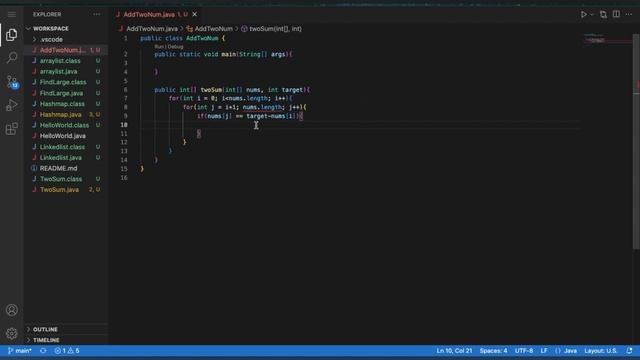This screenshot has height=360, width=640.
Task: Click twoSum(int[], int) breadcrumb
Action: pos(275,29)
